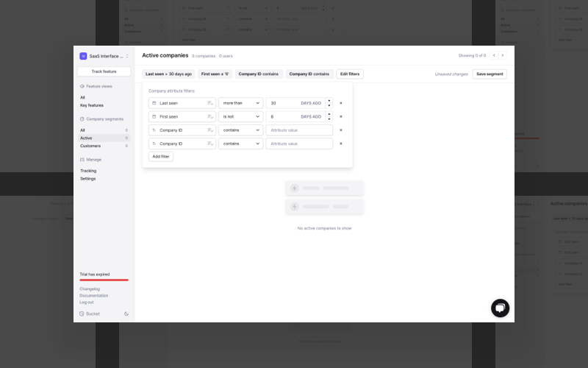Screen dimensions: 588x368
Task: Select Customers company segment
Action: pyautogui.click(x=90, y=146)
